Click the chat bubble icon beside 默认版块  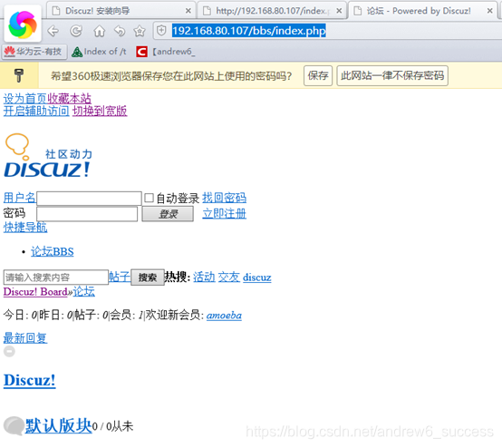(x=14, y=425)
